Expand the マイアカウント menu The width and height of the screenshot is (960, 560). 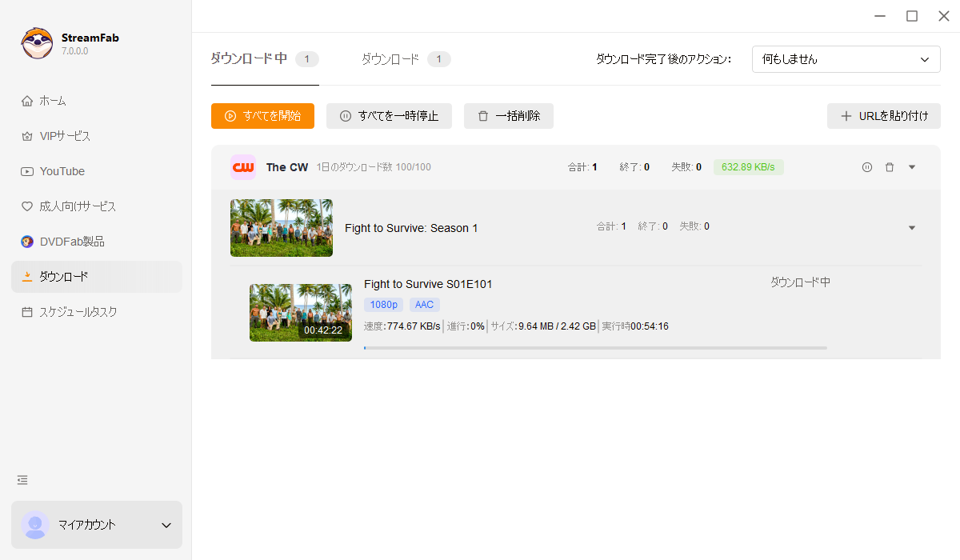(166, 526)
